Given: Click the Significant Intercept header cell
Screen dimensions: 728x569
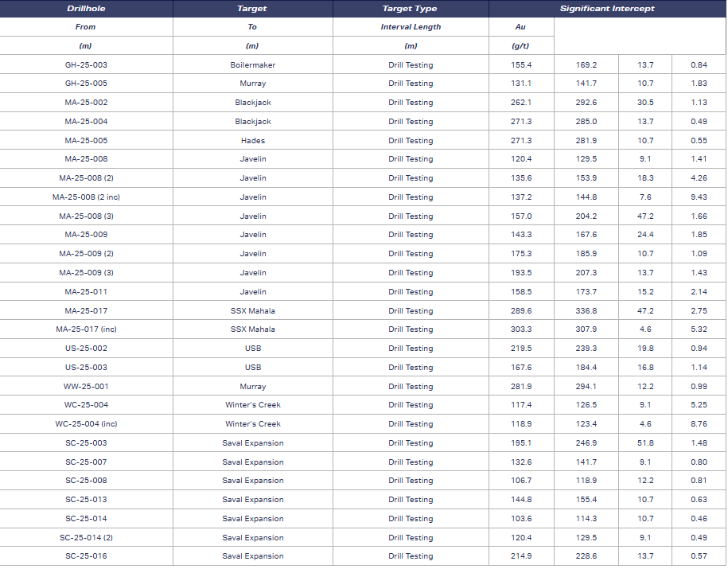Looking at the screenshot, I should [x=606, y=9].
